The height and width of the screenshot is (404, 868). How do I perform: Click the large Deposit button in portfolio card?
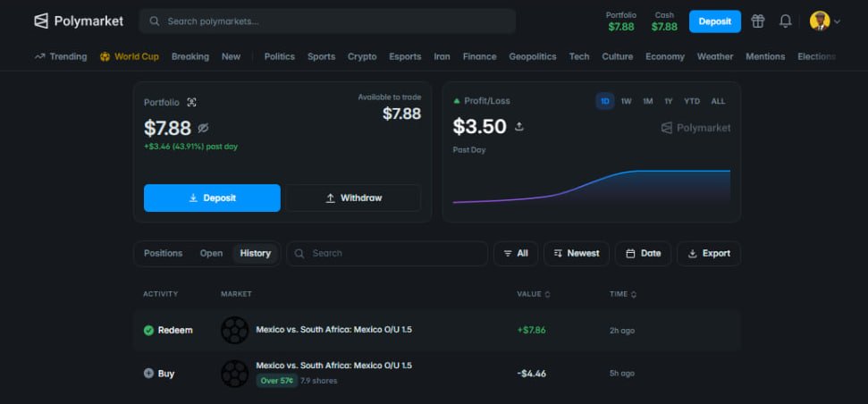click(212, 198)
